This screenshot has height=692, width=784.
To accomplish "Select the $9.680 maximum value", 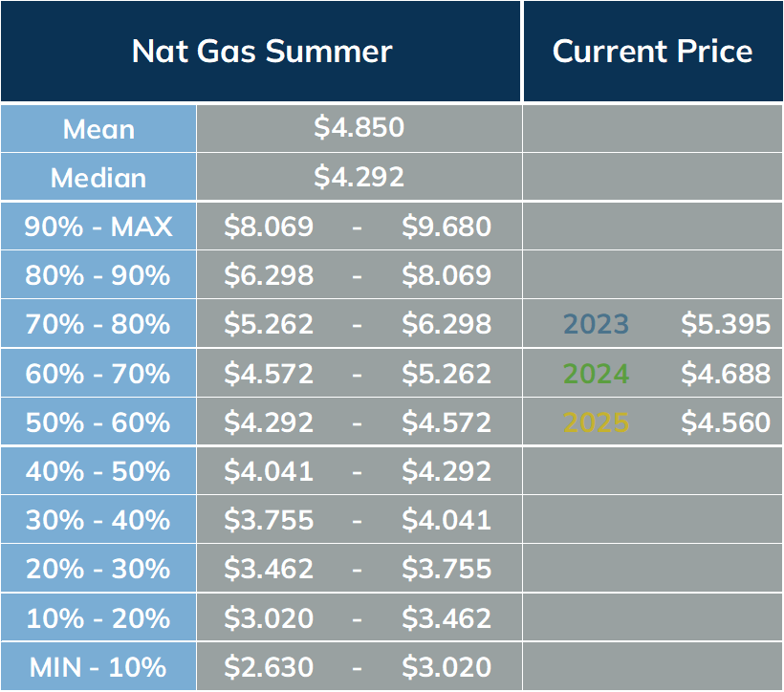I will (x=446, y=226).
